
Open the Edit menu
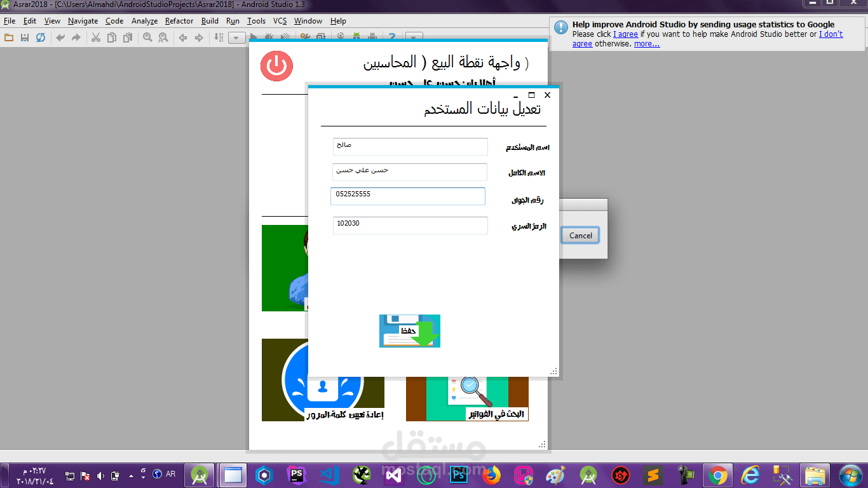(x=30, y=21)
